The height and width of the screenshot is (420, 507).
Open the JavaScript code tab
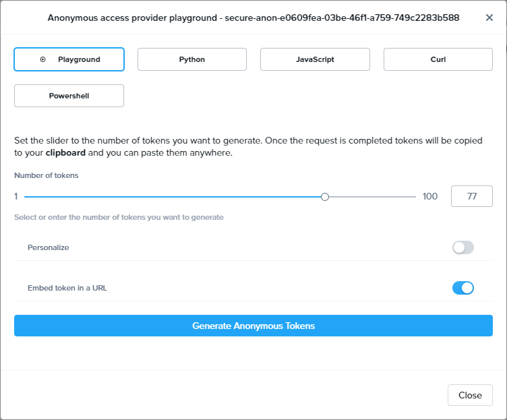315,59
